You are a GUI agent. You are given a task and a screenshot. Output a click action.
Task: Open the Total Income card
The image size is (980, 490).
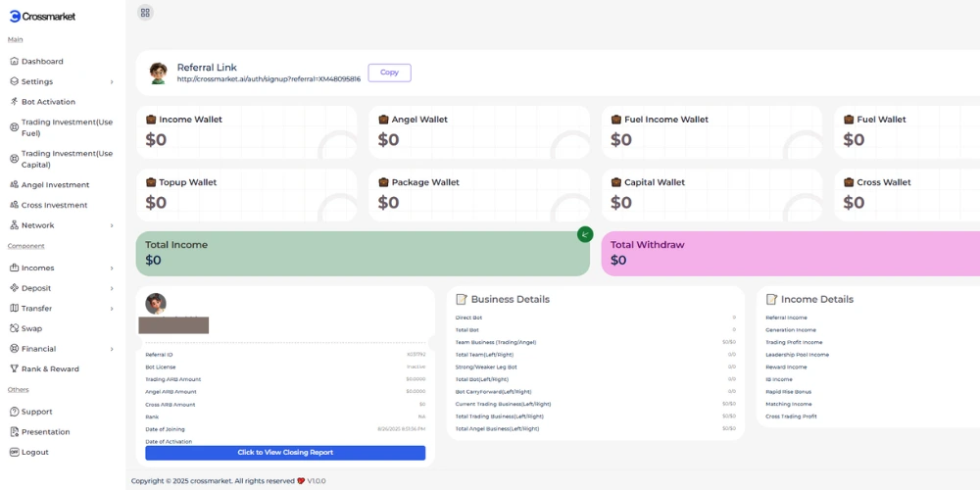coord(363,253)
